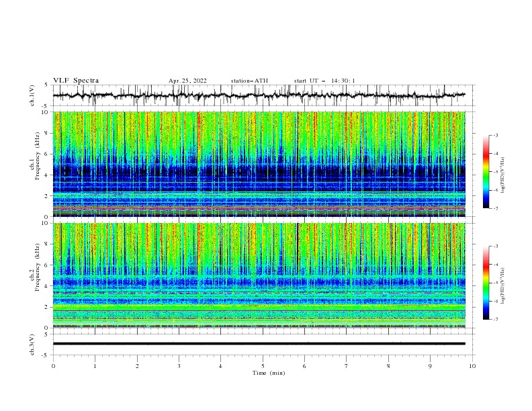This screenshot has width=532, height=411.
Task: Click the ch.2 color bar "log(PSD)(V²/Hz)" label
Action: [x=502, y=286]
